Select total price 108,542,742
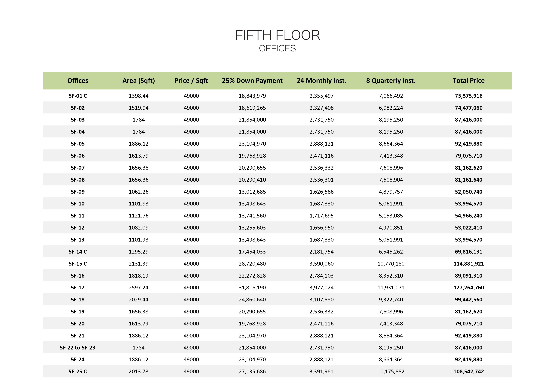 468,371
